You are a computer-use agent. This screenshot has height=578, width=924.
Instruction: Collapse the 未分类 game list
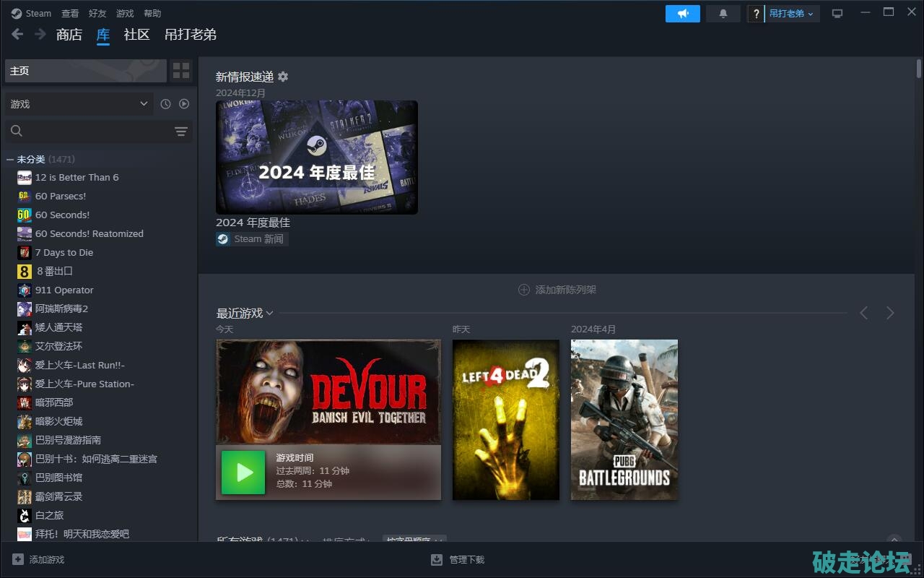pos(10,160)
